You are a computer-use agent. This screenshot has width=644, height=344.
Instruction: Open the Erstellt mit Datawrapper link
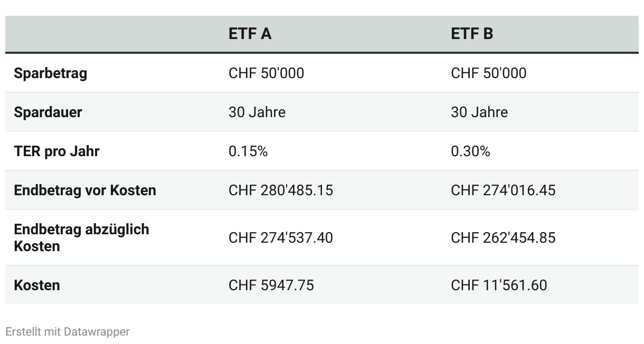point(68,332)
